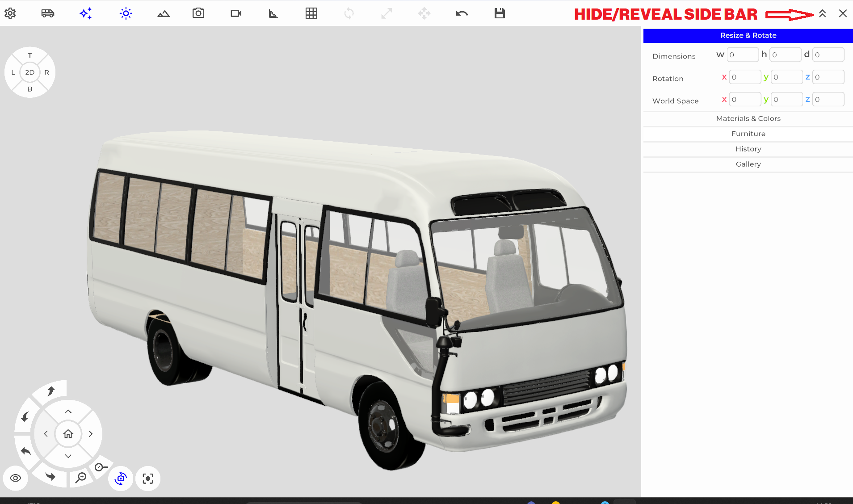Take a screenshot with camera icon

198,13
